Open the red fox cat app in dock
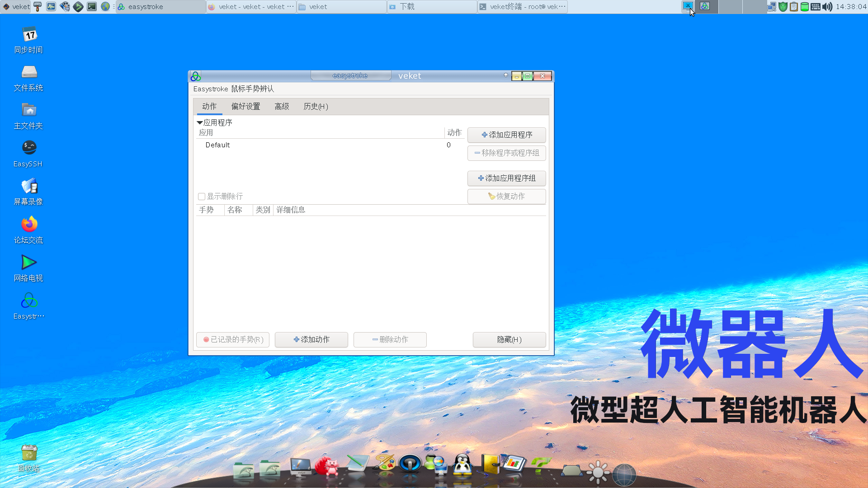 coord(326,465)
